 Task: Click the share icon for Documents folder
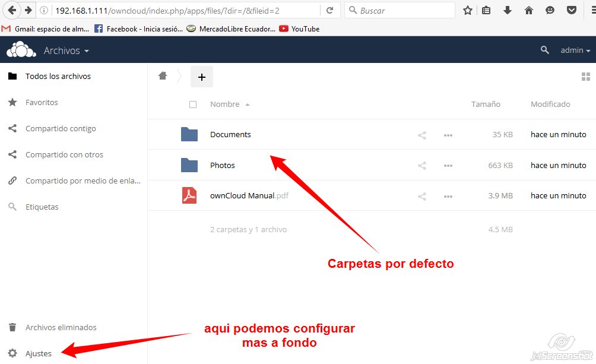tap(421, 135)
